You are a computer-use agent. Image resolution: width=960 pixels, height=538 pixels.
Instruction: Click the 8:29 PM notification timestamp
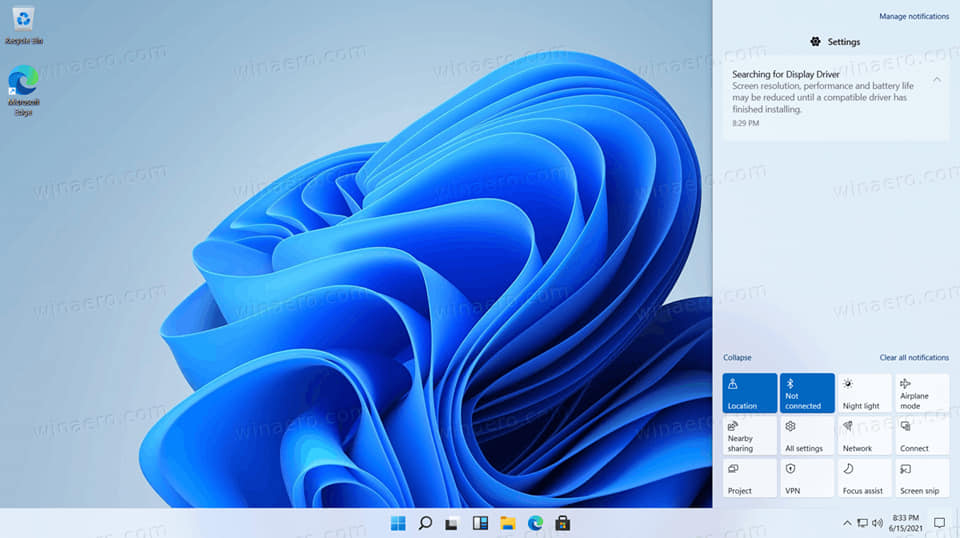point(745,123)
